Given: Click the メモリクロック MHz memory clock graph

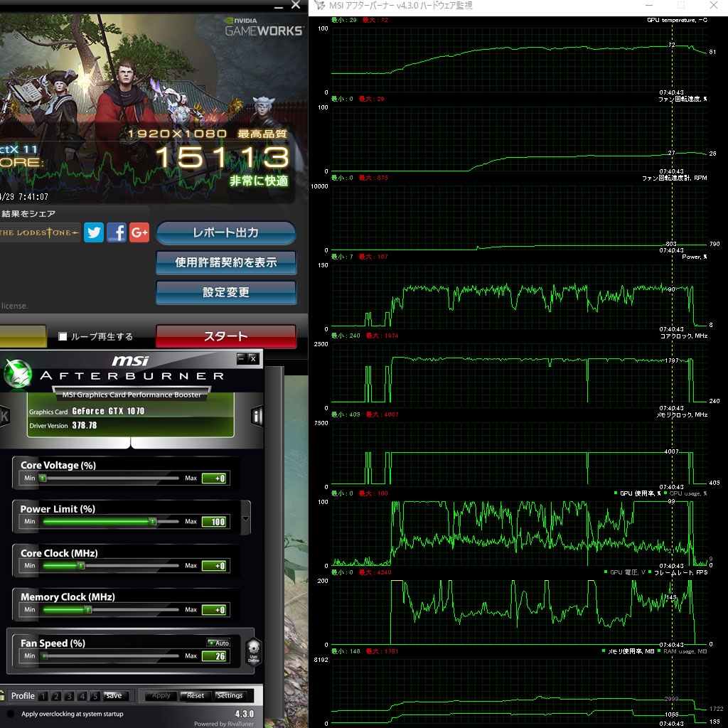Looking at the screenshot, I should 519,455.
